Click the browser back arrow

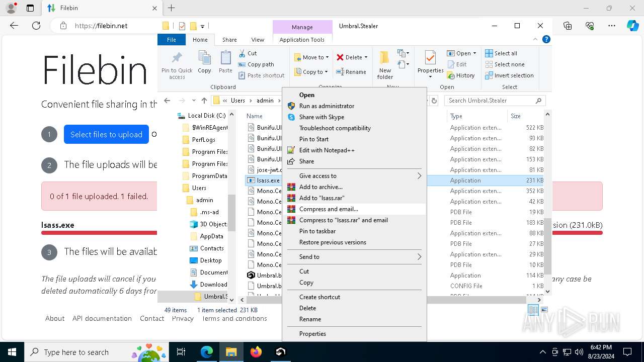click(14, 26)
